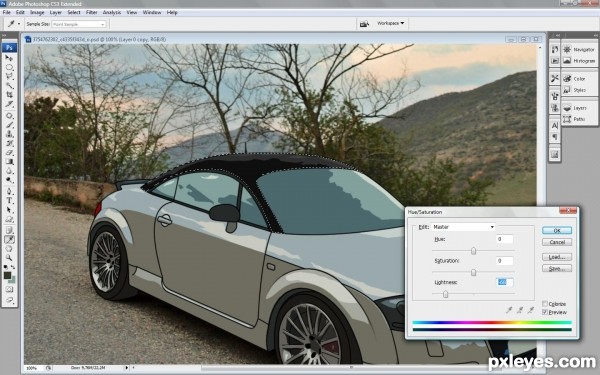Select the Magic Wand tool
Image resolution: width=600 pixels, height=375 pixels.
[9, 86]
